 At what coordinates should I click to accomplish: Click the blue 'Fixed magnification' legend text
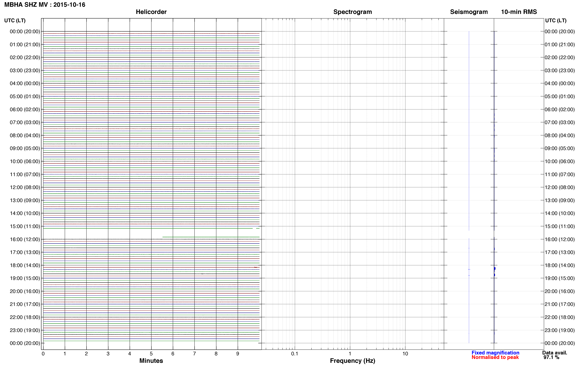coord(495,353)
